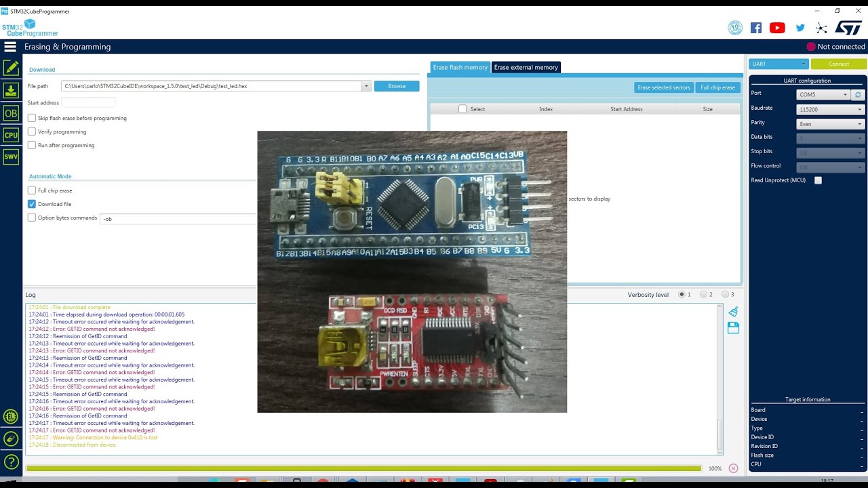Image resolution: width=868 pixels, height=488 pixels.
Task: Open the Parity Even dropdown
Action: coord(830,124)
